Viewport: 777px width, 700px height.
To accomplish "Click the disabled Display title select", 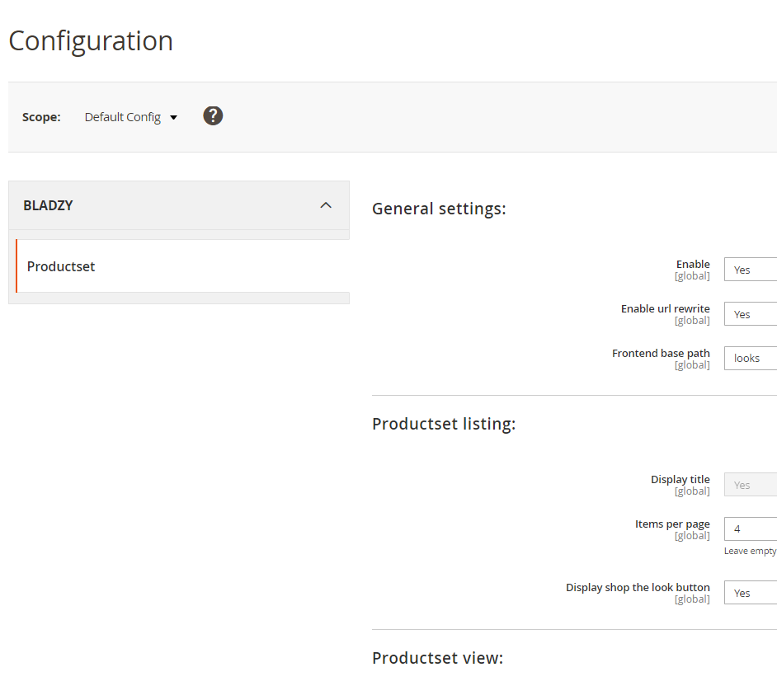I will (751, 485).
